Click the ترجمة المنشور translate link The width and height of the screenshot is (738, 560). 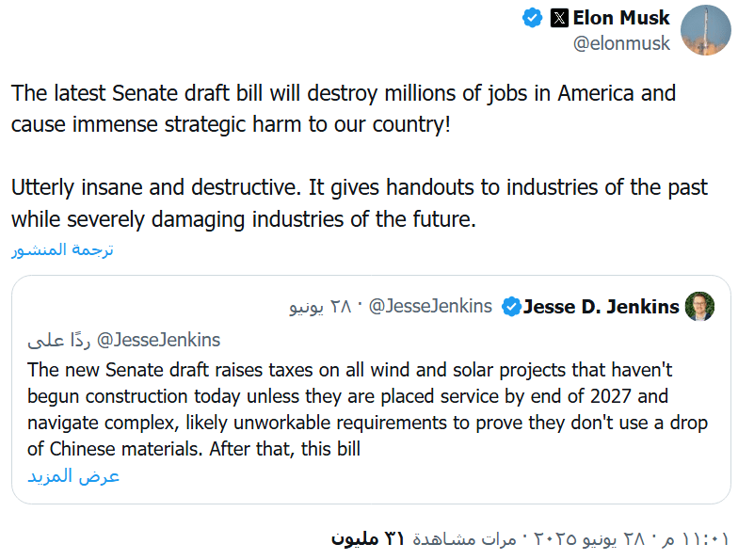pos(62,250)
